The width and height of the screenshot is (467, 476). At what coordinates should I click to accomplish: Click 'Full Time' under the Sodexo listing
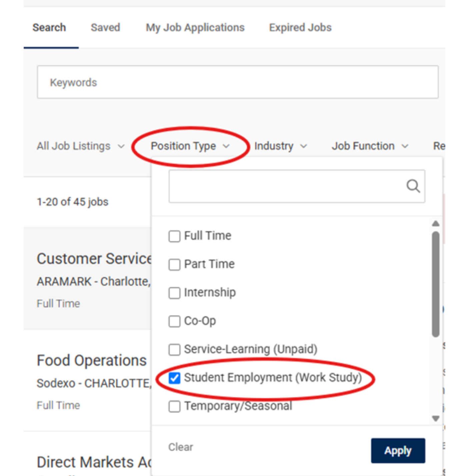coord(58,405)
